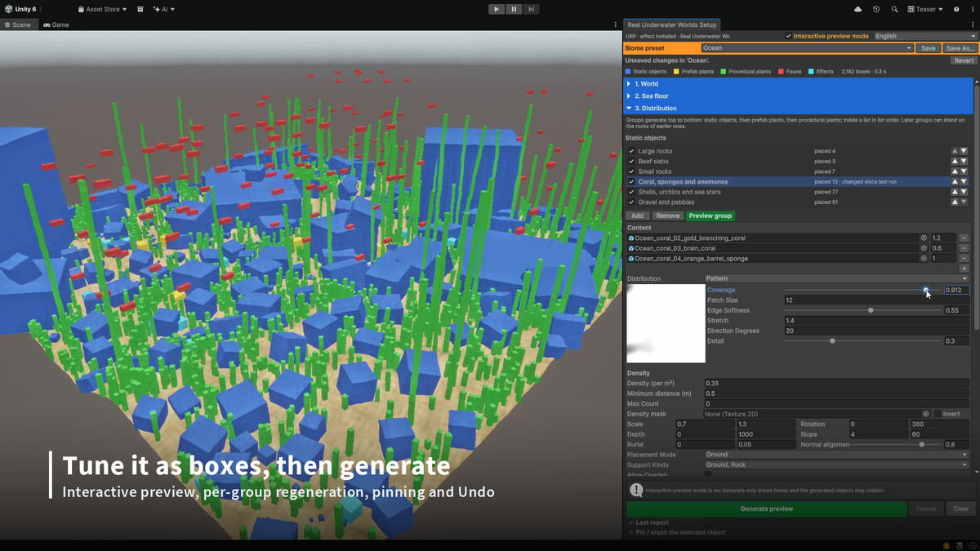
Task: Remove gold_branching_coral content entry minus button
Action: [964, 238]
